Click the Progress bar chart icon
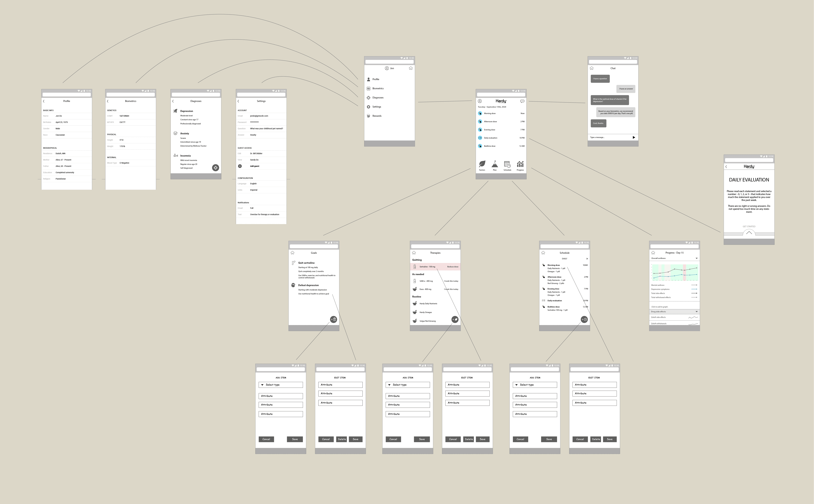Image resolution: width=814 pixels, height=504 pixels. [x=520, y=164]
